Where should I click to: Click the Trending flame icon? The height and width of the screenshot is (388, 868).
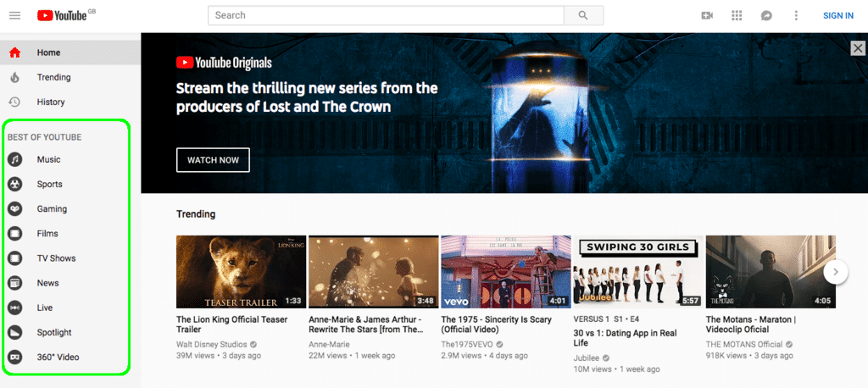15,77
